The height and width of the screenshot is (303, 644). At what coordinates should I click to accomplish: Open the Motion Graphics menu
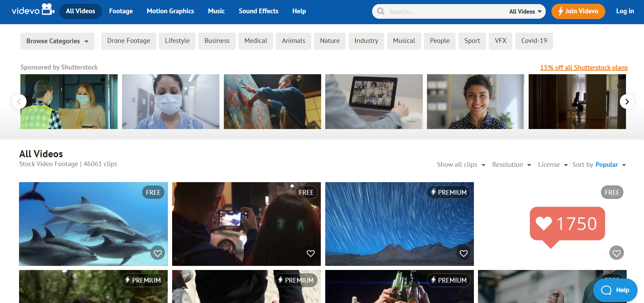point(170,11)
